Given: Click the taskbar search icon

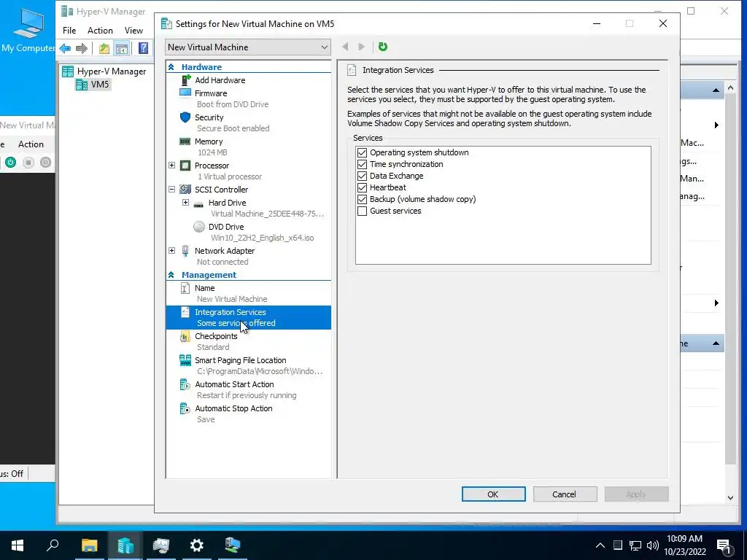Looking at the screenshot, I should [53, 545].
